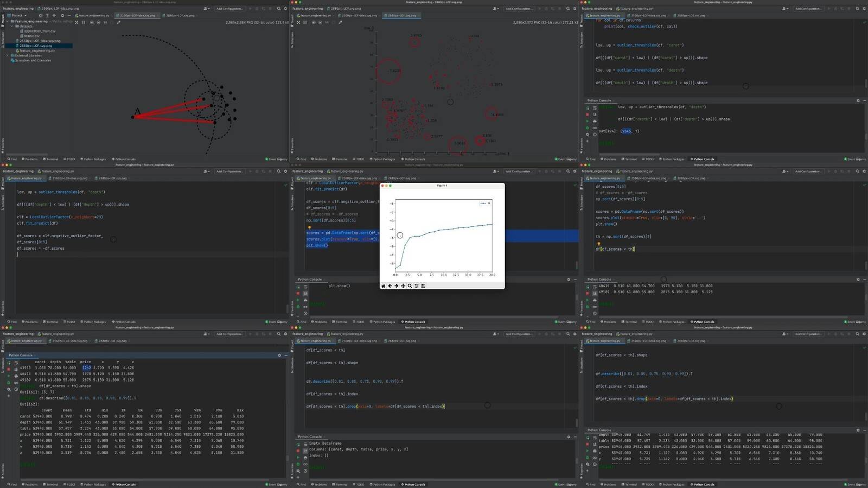Click Forward arrow in Figure 1 toolbar

click(396, 286)
